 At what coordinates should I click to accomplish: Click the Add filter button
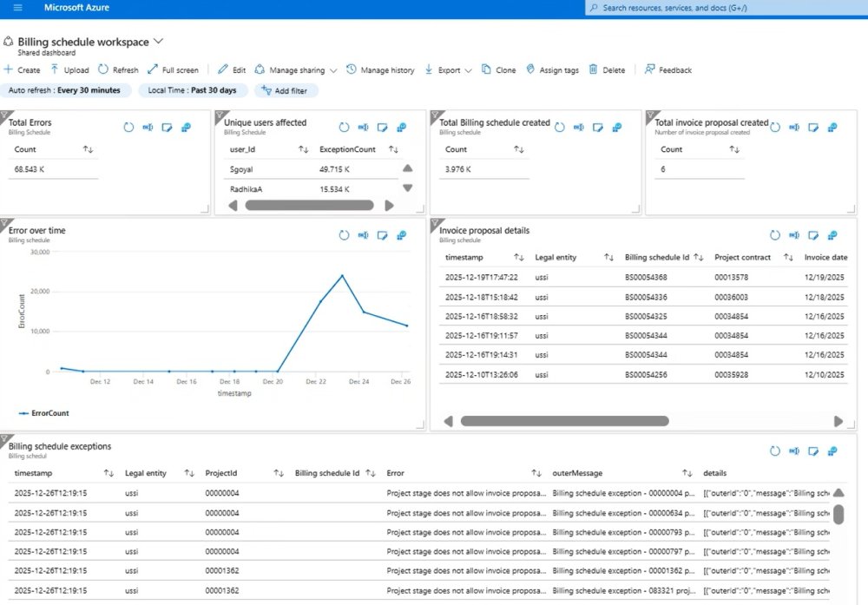286,90
